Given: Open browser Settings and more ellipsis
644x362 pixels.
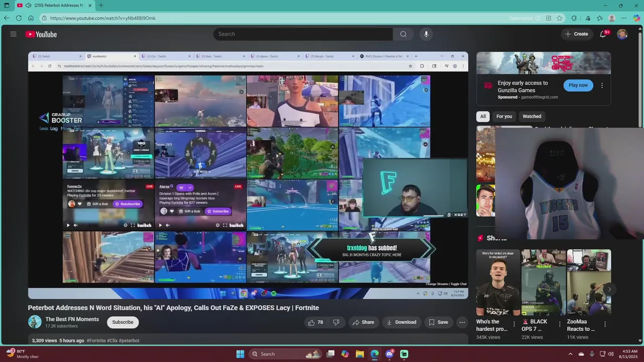Looking at the screenshot, I should [624, 18].
